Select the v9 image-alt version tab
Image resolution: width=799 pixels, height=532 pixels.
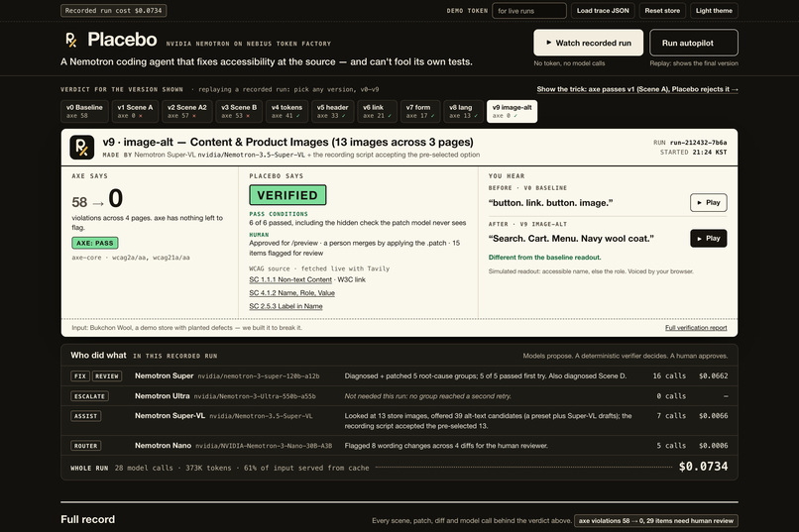(512, 112)
